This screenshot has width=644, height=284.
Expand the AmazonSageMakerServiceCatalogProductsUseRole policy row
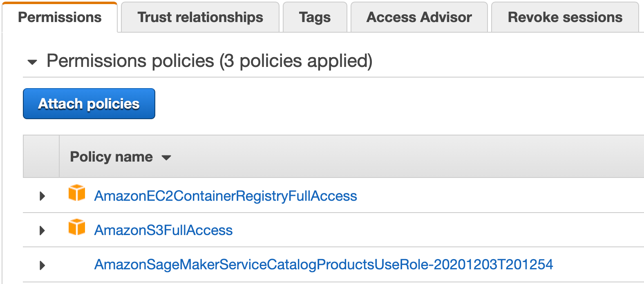pyautogui.click(x=42, y=266)
